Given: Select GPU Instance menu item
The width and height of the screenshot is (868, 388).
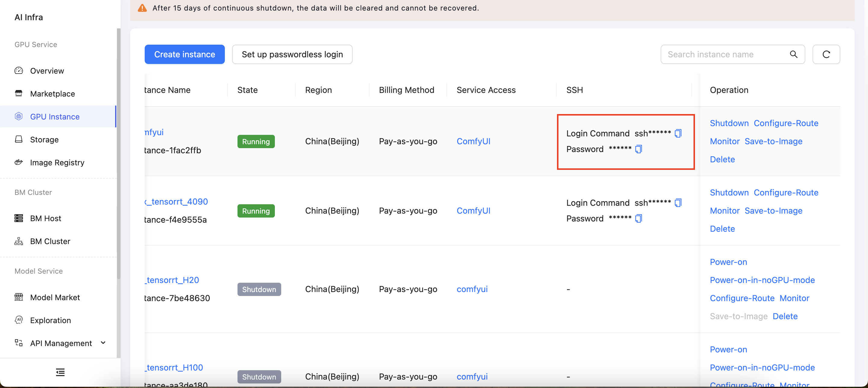Looking at the screenshot, I should (x=58, y=117).
